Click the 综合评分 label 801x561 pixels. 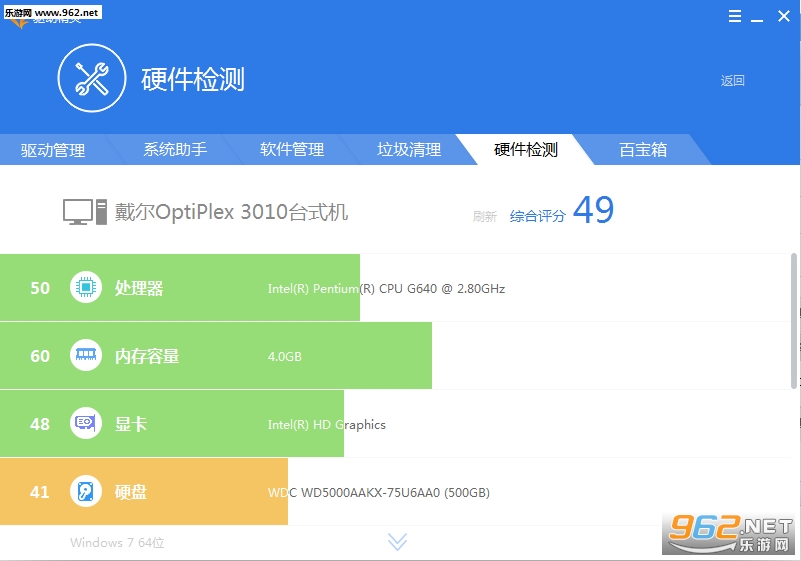click(x=537, y=216)
